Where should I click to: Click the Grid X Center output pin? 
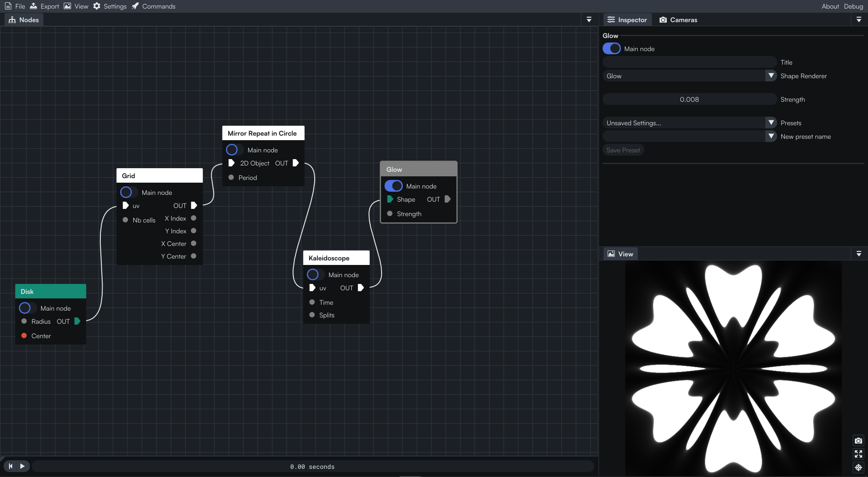[193, 244]
